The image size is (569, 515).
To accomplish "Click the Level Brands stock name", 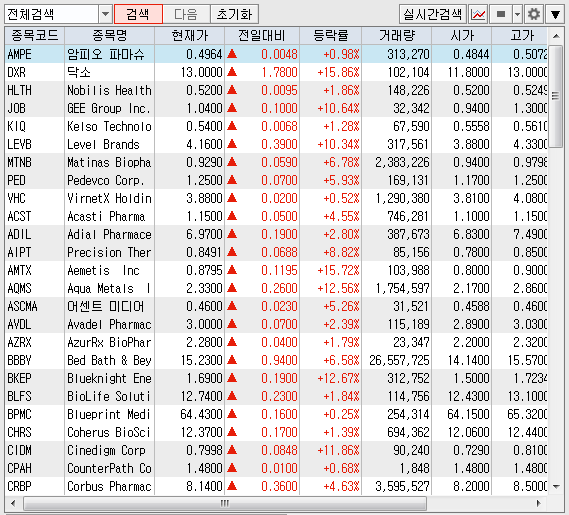I will click(103, 144).
